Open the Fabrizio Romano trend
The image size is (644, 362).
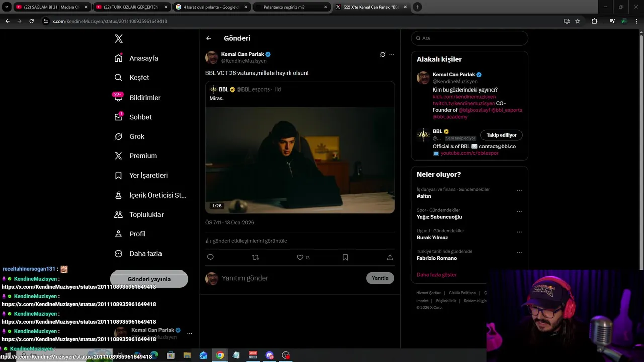point(437,258)
